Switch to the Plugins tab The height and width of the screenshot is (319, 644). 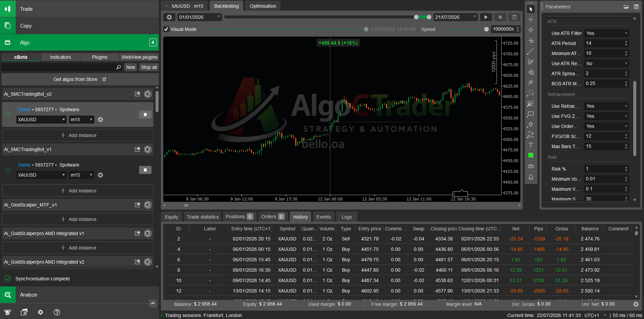tap(100, 57)
